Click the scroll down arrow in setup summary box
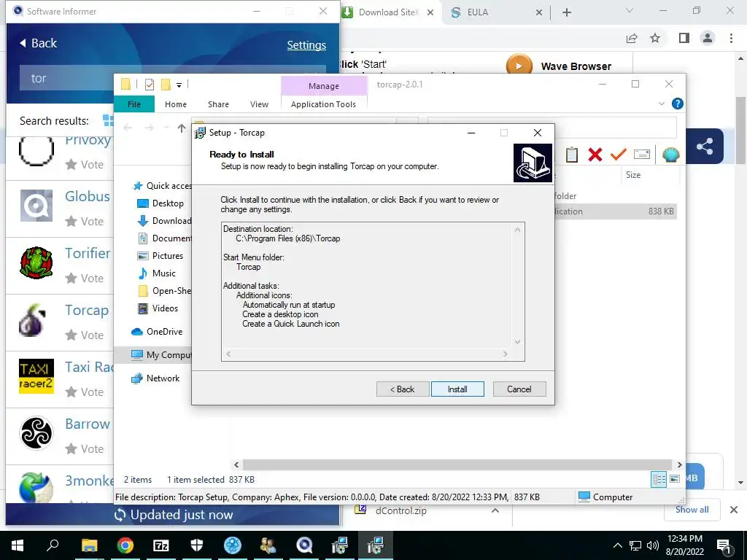 (x=517, y=342)
